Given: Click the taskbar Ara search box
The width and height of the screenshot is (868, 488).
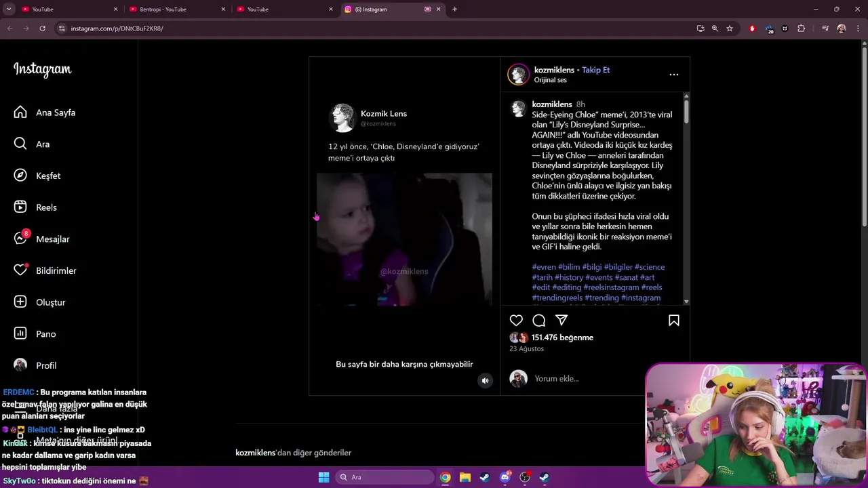Looking at the screenshot, I should [x=385, y=477].
